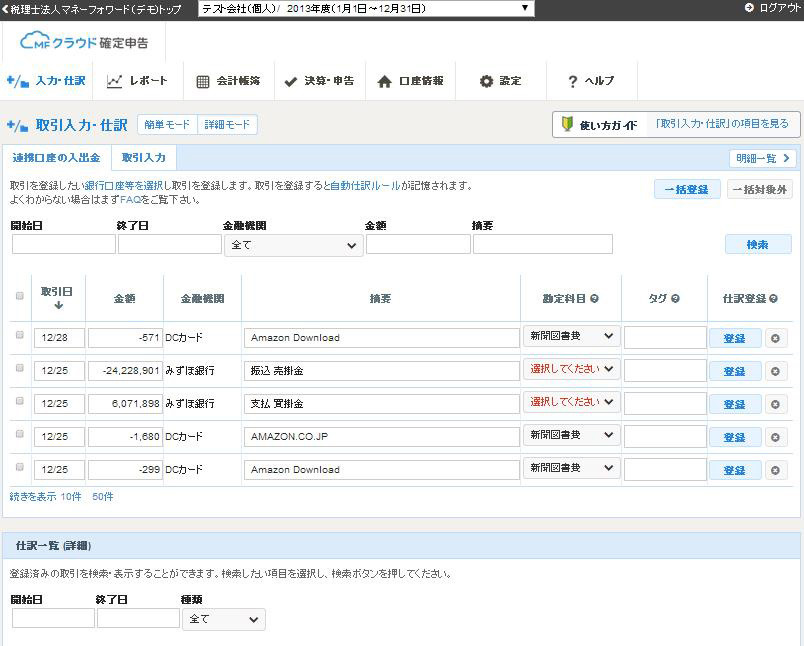Viewport: 804px width, 646px height.
Task: Click the back arrow to 税理士法人 top
Action: pos(5,9)
